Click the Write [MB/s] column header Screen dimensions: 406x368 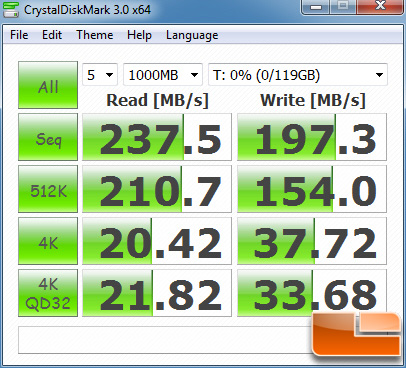[313, 100]
